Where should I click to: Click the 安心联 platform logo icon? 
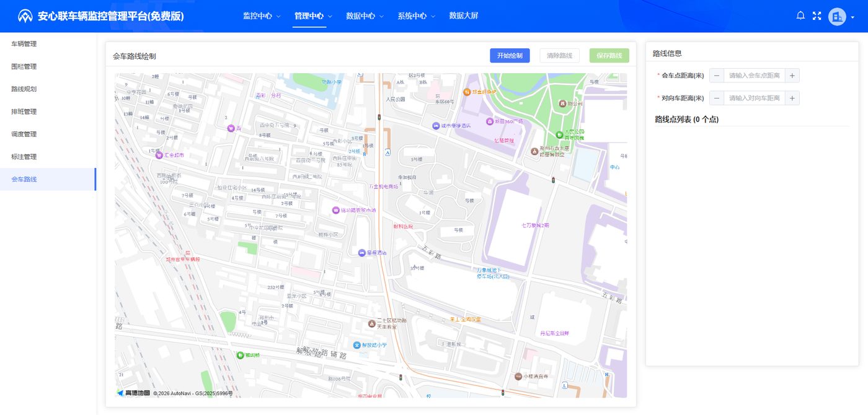click(x=25, y=16)
